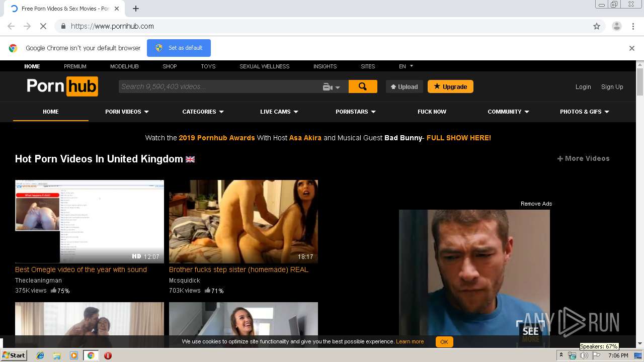Dismiss the default browser infobar
Screen dimensions: 644x362
coord(632,48)
